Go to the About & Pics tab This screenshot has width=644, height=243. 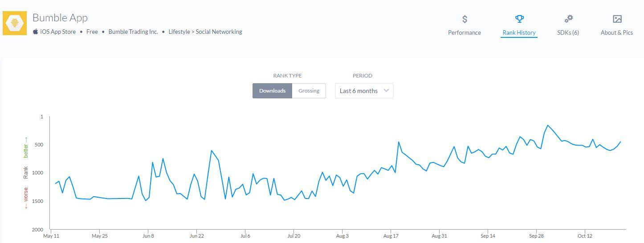coord(617,26)
